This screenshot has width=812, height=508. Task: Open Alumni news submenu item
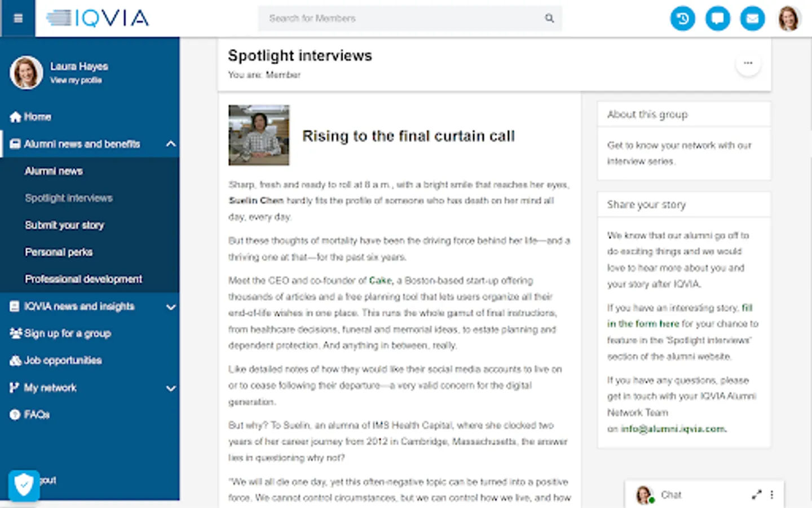[x=54, y=171]
